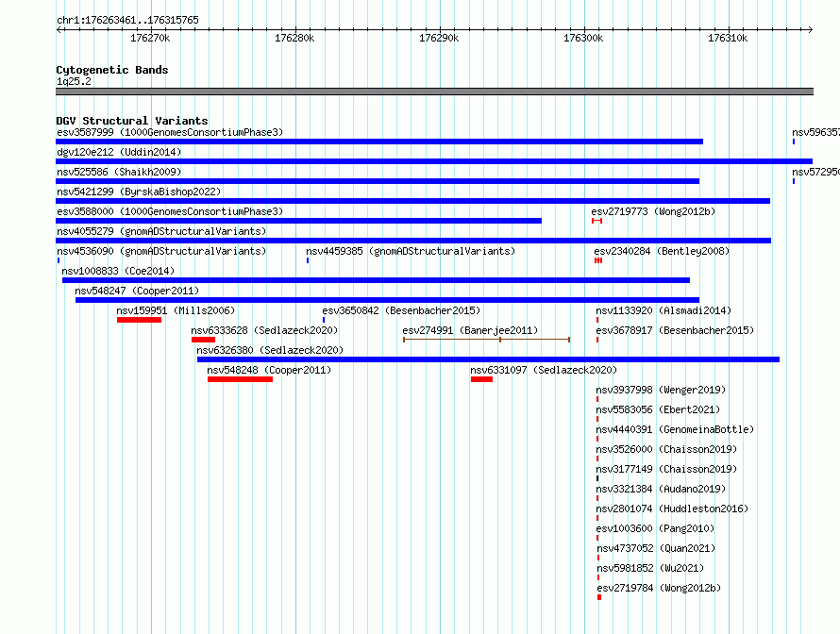Image resolution: width=840 pixels, height=634 pixels.
Task: Open the nsv3321384 (Audano2019) label
Action: [x=661, y=489]
